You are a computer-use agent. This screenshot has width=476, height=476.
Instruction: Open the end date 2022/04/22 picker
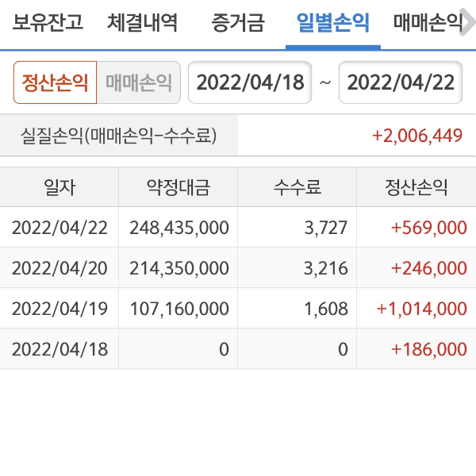click(x=401, y=83)
